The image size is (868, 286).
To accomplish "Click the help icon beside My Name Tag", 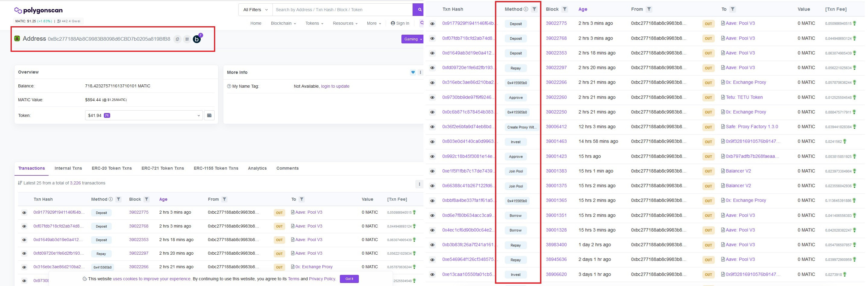I will click(229, 86).
